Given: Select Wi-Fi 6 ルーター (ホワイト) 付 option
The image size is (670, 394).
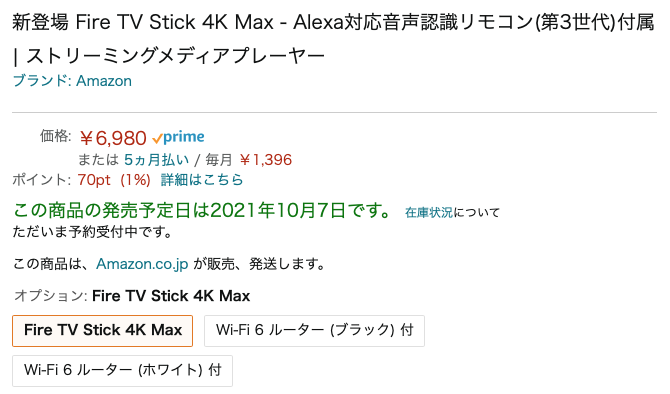Looking at the screenshot, I should (123, 370).
